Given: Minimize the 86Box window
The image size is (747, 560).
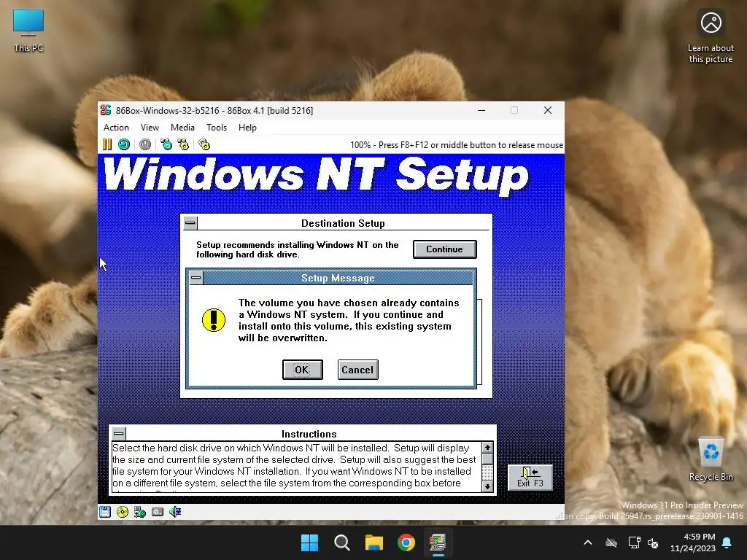Looking at the screenshot, I should [481, 111].
